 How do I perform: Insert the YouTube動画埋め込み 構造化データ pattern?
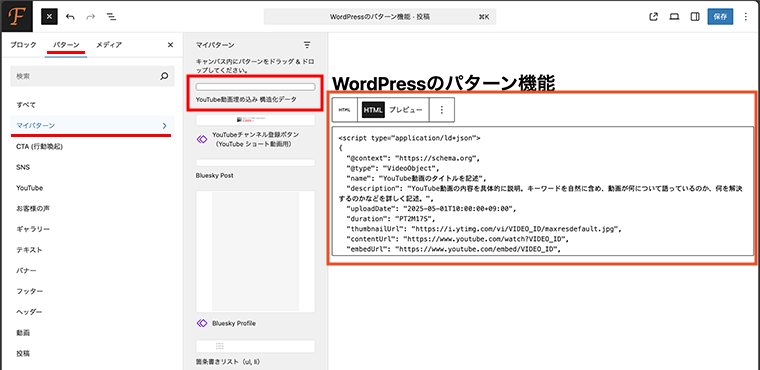point(255,92)
